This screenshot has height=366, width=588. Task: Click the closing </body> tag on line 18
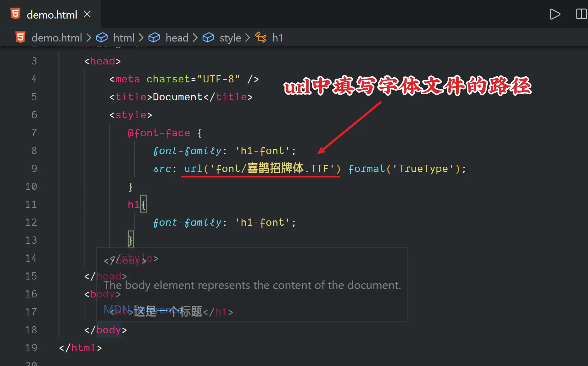(x=105, y=330)
